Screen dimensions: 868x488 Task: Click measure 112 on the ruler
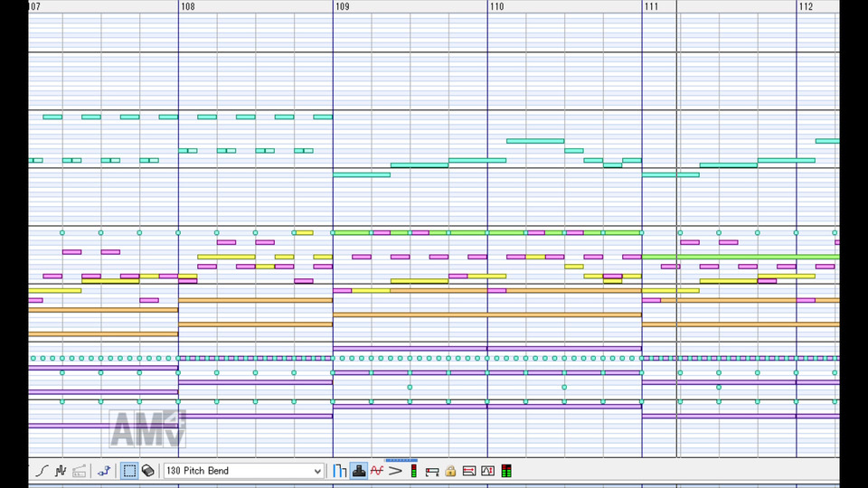806,6
